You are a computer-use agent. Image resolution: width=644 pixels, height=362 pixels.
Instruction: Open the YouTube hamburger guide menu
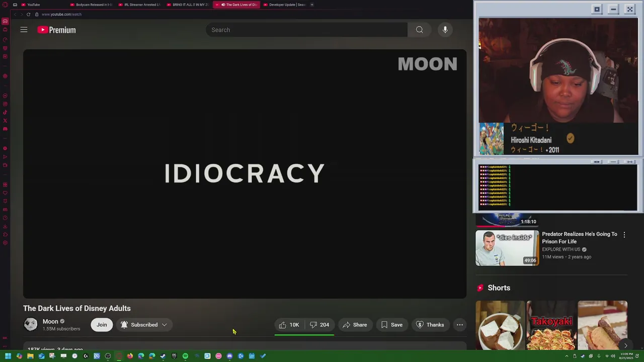click(24, 30)
